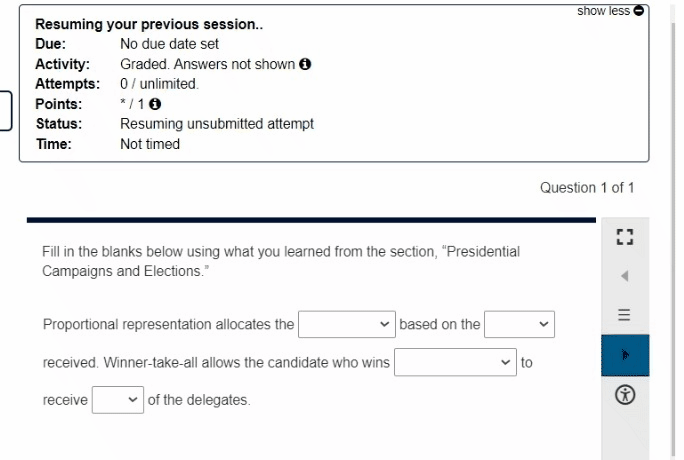Screen dimensions: 684x460
Task: Open dropdown after 'candidate who wins'
Action: pyautogui.click(x=455, y=362)
